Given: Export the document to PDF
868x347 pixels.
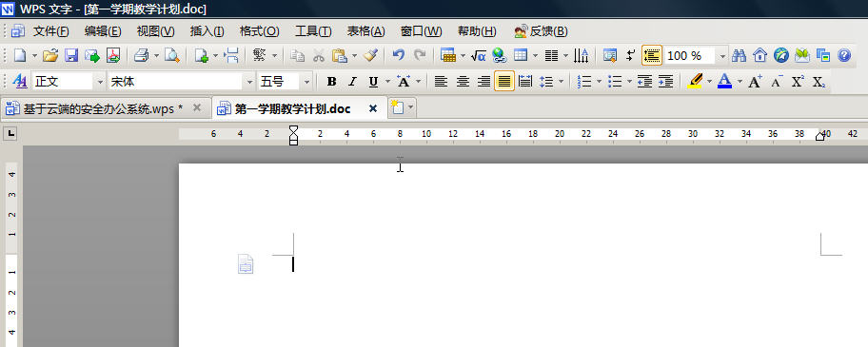Looking at the screenshot, I should [x=113, y=55].
